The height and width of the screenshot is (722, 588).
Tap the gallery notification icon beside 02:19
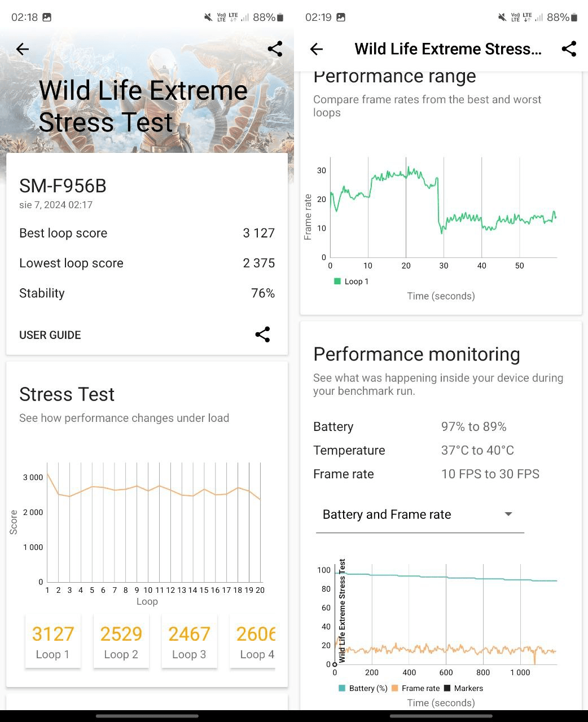(x=341, y=17)
